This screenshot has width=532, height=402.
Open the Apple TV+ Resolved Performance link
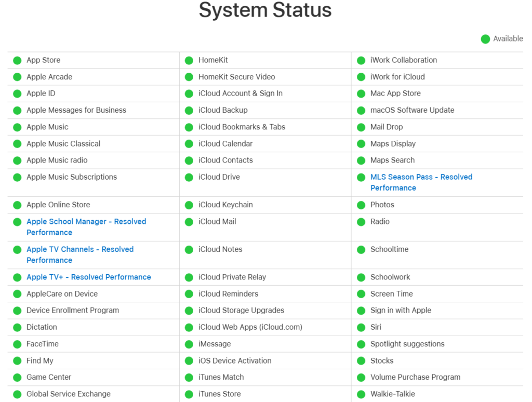[x=89, y=277]
